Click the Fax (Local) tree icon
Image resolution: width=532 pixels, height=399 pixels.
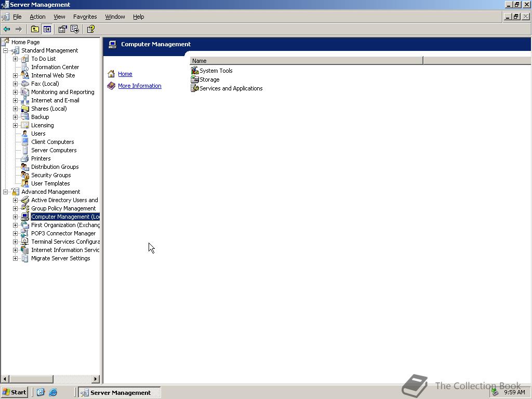click(25, 84)
